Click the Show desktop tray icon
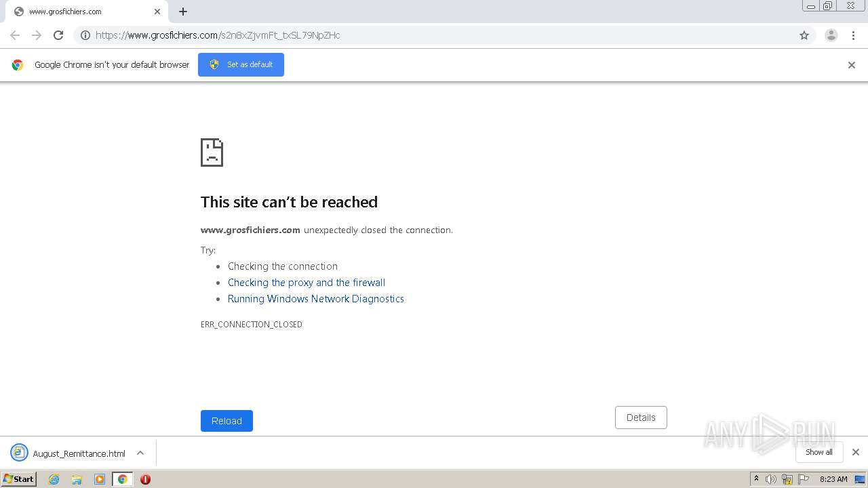Screen dimensions: 868x488 [861, 479]
